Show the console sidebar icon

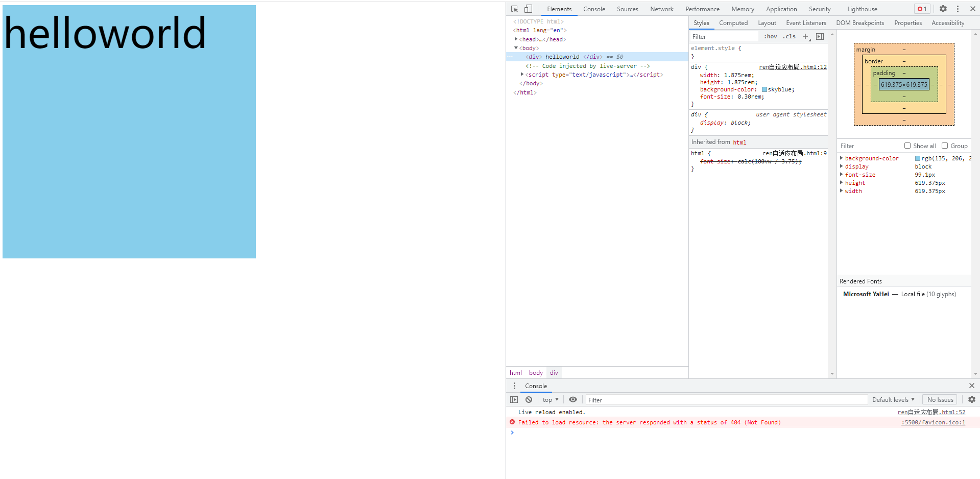click(514, 399)
